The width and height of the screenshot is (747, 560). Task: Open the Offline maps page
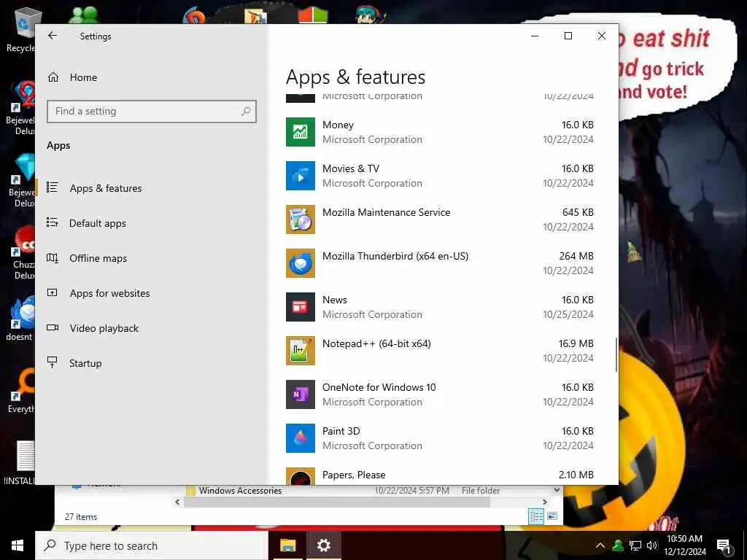(x=98, y=258)
